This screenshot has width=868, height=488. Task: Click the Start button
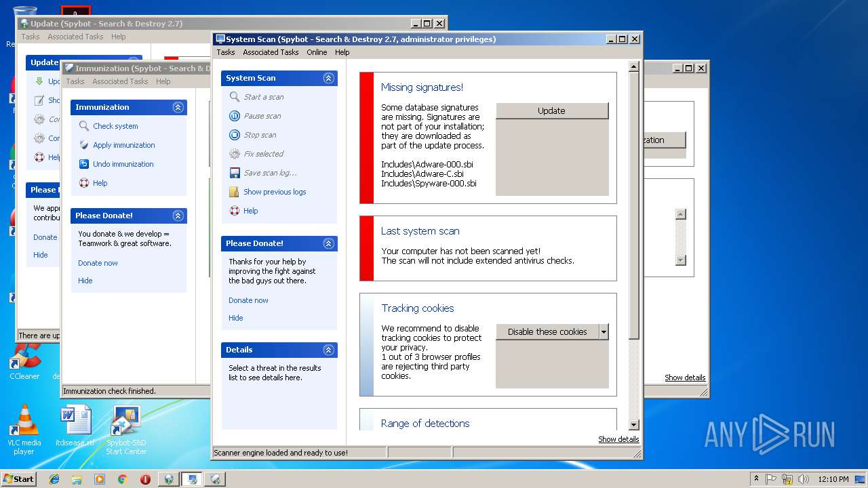click(18, 479)
